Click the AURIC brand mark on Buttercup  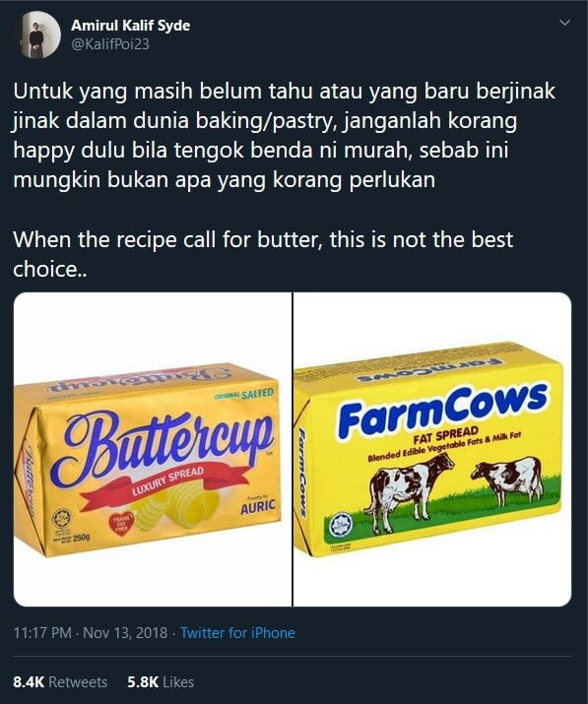point(257,507)
